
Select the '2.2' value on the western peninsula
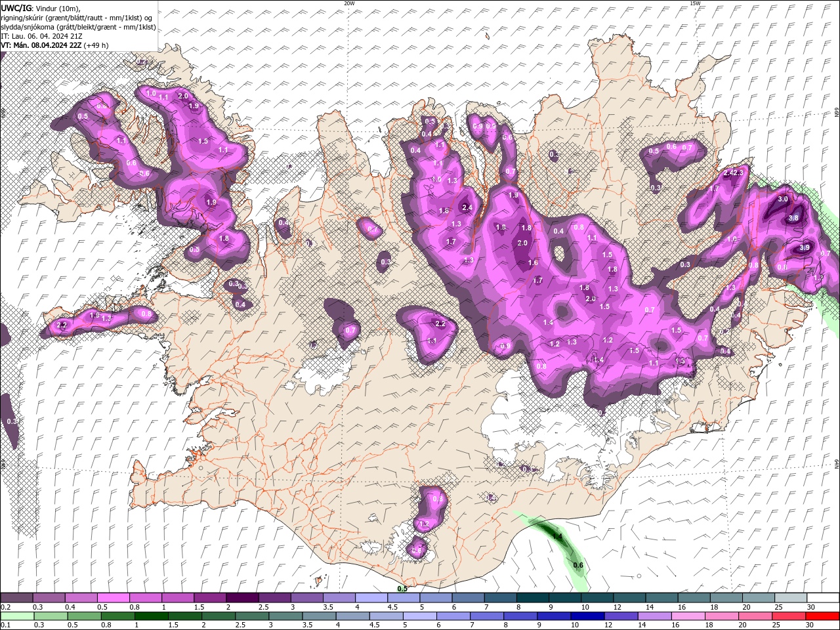coord(62,325)
